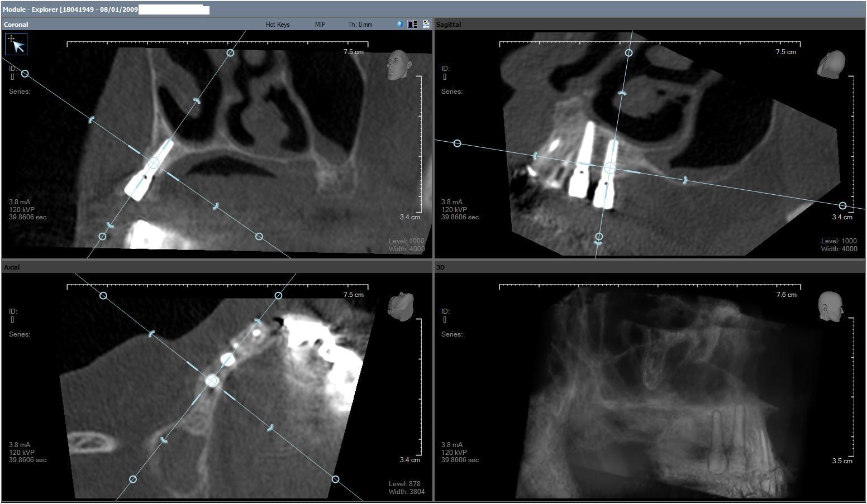Select the pointer tool in the Coronal view
Image resolution: width=867 pixels, height=504 pixels.
tap(16, 44)
